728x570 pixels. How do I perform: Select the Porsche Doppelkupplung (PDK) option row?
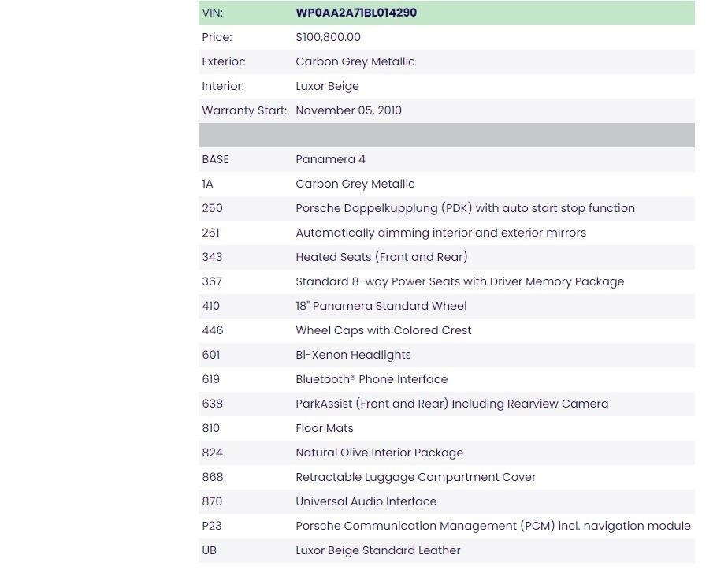pyautogui.click(x=447, y=209)
